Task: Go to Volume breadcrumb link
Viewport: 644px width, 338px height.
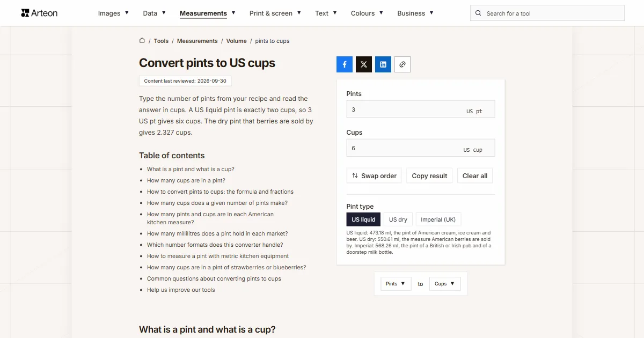Action: 237,41
